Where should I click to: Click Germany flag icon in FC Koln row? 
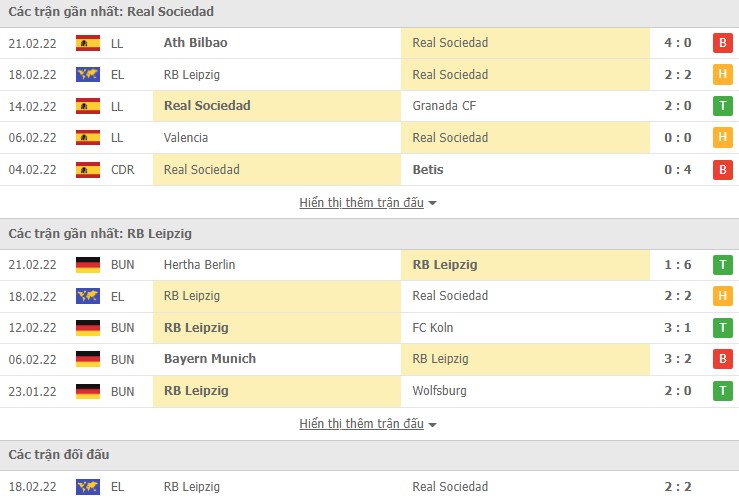tap(88, 328)
